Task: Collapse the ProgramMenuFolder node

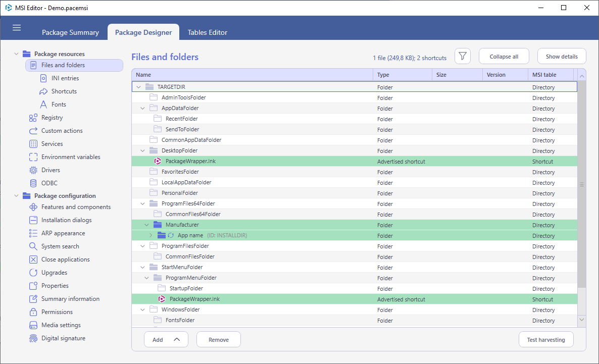Action: click(x=146, y=278)
